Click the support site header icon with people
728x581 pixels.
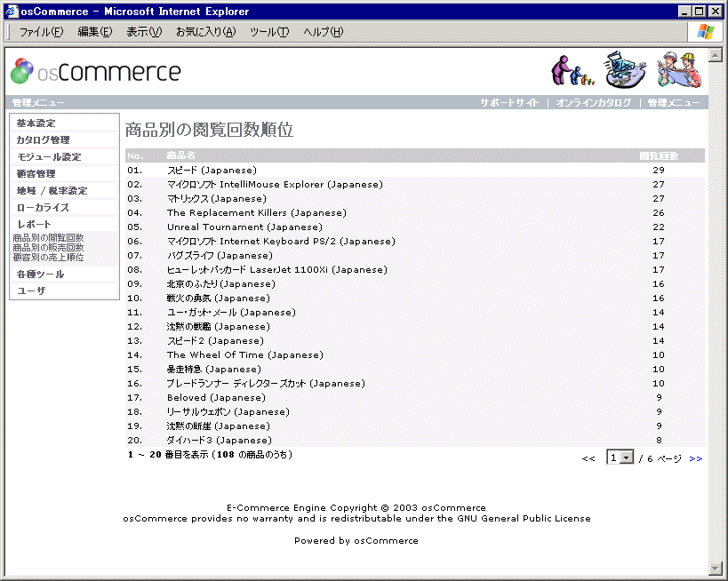tap(572, 70)
